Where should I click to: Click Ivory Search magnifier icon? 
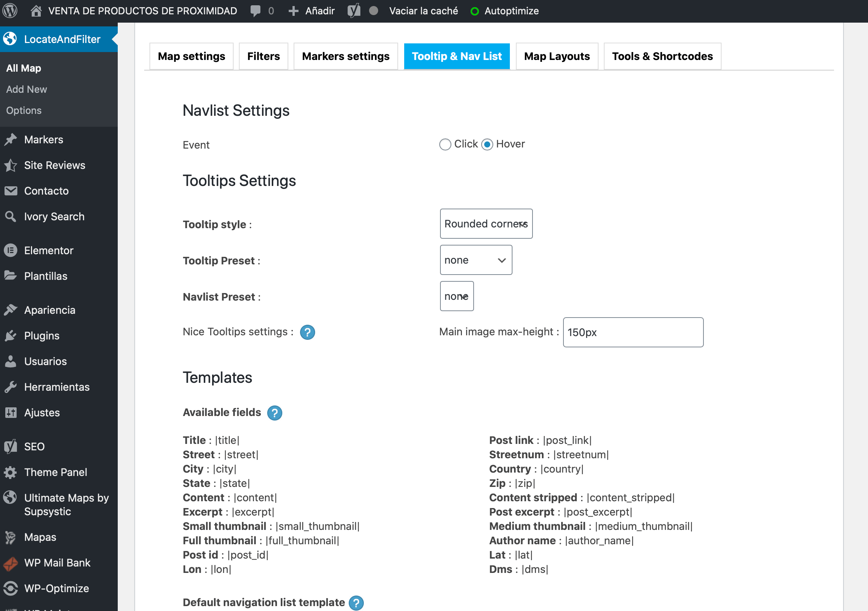(x=11, y=216)
